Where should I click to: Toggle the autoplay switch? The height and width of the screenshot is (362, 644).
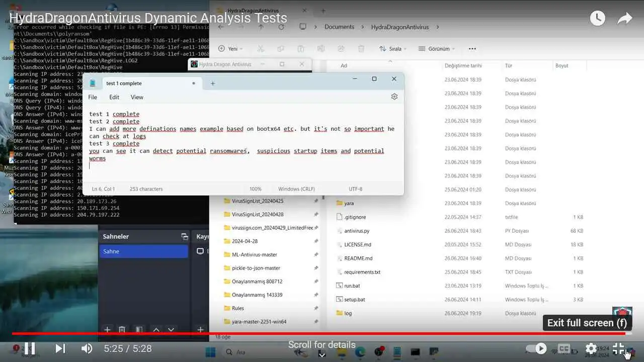pyautogui.click(x=536, y=348)
